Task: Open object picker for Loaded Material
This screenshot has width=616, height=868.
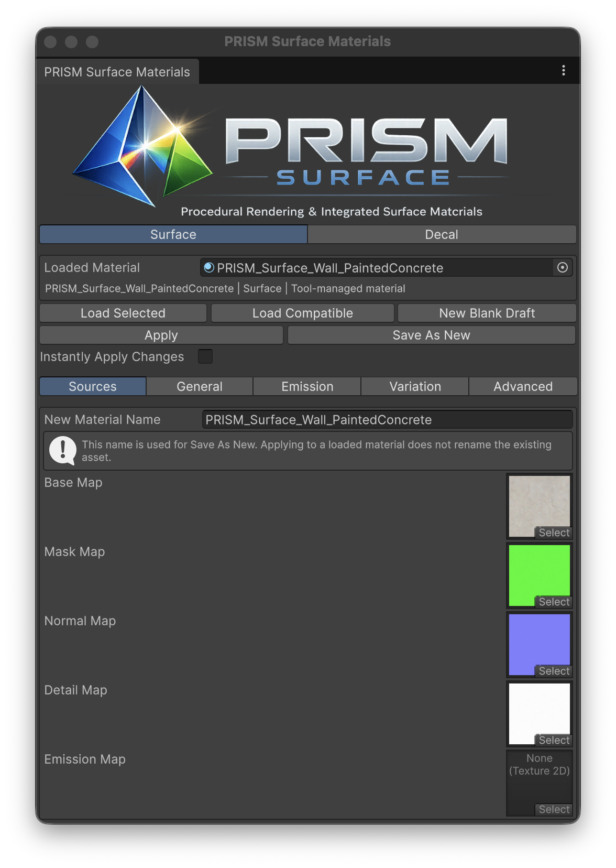Action: point(562,268)
